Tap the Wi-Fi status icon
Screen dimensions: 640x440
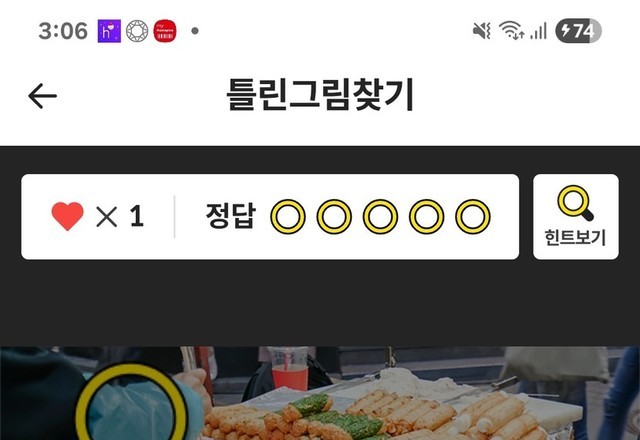[x=512, y=31]
